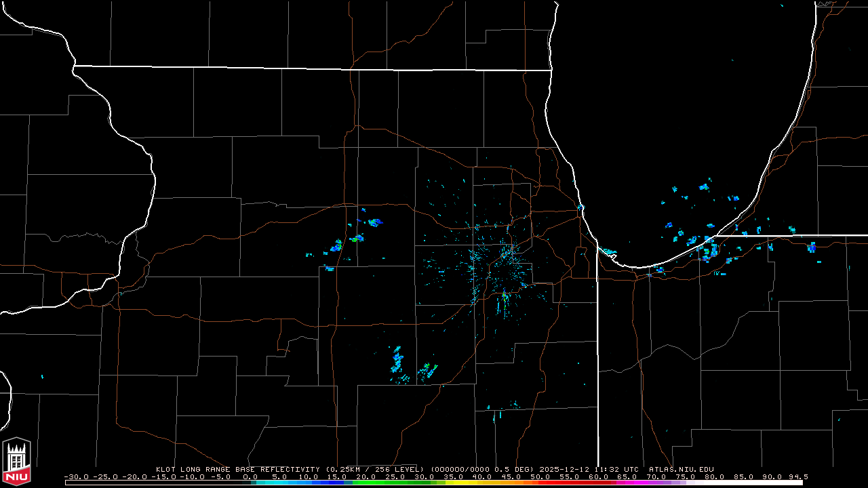The image size is (868, 488).
Task: Click the yellow segment of the color scale
Action: (468, 483)
